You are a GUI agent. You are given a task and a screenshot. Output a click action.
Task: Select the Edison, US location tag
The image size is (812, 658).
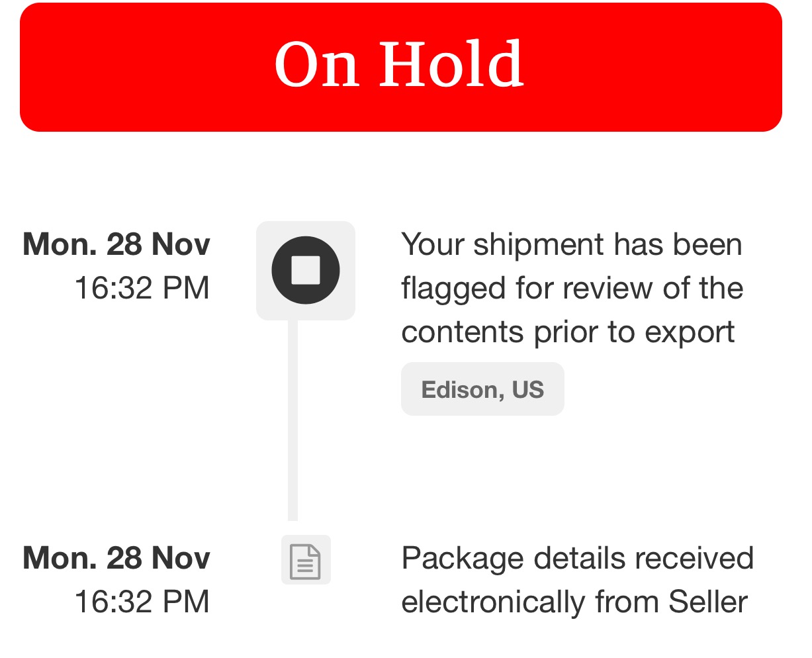tap(482, 389)
